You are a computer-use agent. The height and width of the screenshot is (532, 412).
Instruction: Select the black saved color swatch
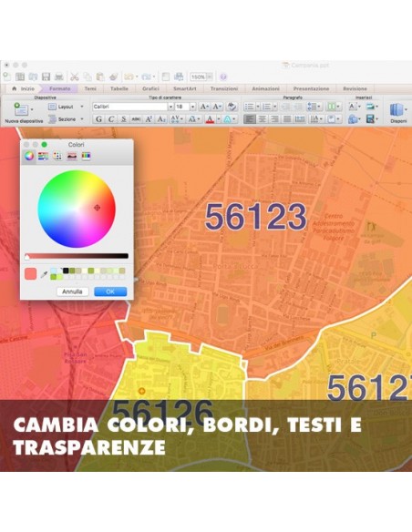66,271
